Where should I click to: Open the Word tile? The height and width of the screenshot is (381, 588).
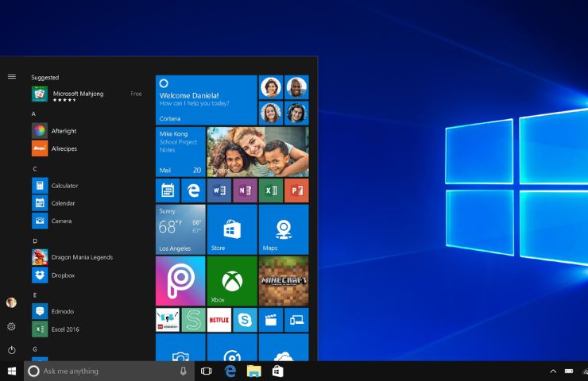click(x=219, y=190)
